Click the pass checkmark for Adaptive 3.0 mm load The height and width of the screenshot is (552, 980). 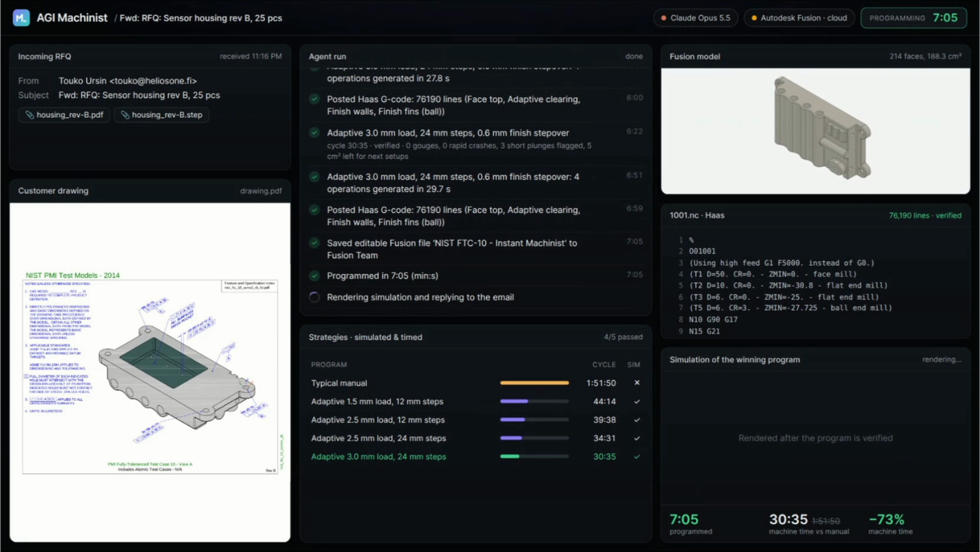click(637, 457)
